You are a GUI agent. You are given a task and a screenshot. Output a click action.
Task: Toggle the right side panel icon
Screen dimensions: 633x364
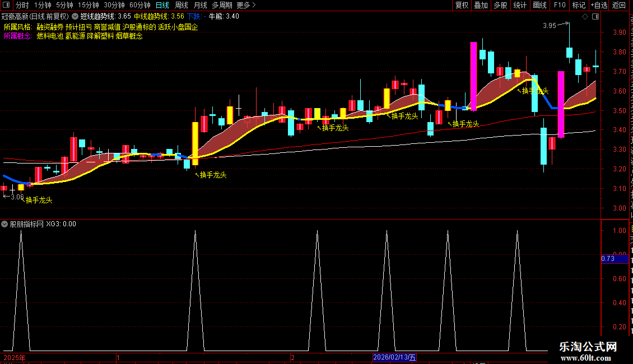(595, 17)
